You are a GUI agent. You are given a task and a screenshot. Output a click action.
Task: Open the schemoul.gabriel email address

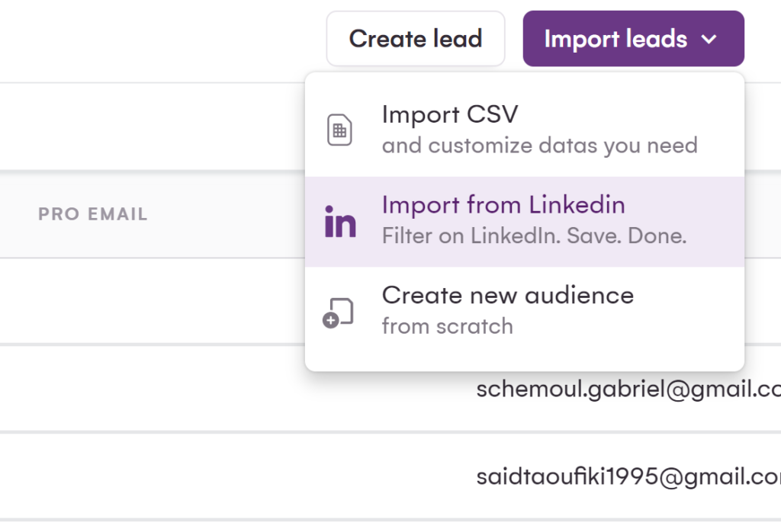[627, 389]
